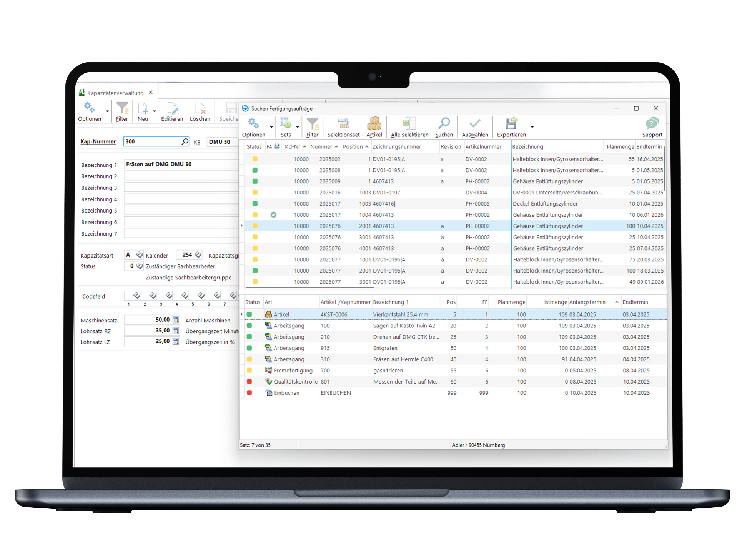Open calculator beside Maschinensatz 50,00
747x560 pixels.
pyautogui.click(x=176, y=320)
